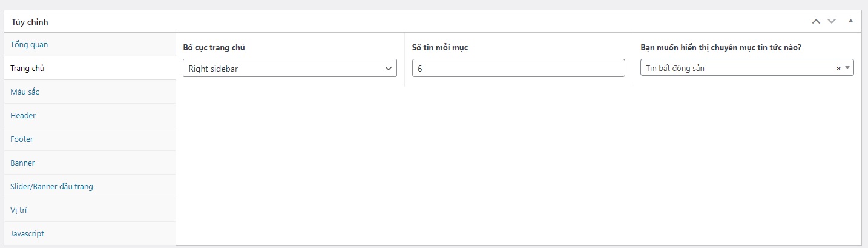The height and width of the screenshot is (248, 868).
Task: Focus the Số tin mỗi mục input field
Action: [518, 69]
